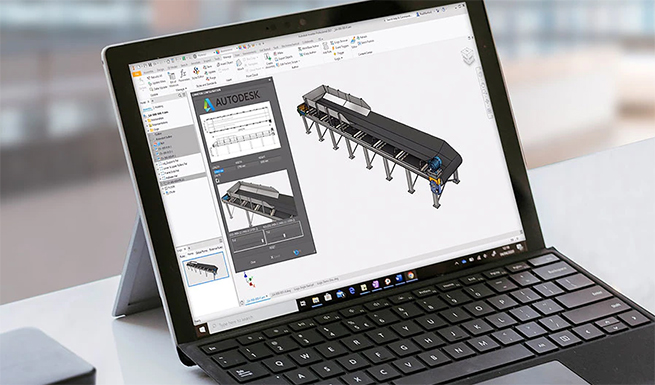Launch Microsoft Edge from the taskbar
The width and height of the screenshot is (655, 385).
tap(352, 291)
